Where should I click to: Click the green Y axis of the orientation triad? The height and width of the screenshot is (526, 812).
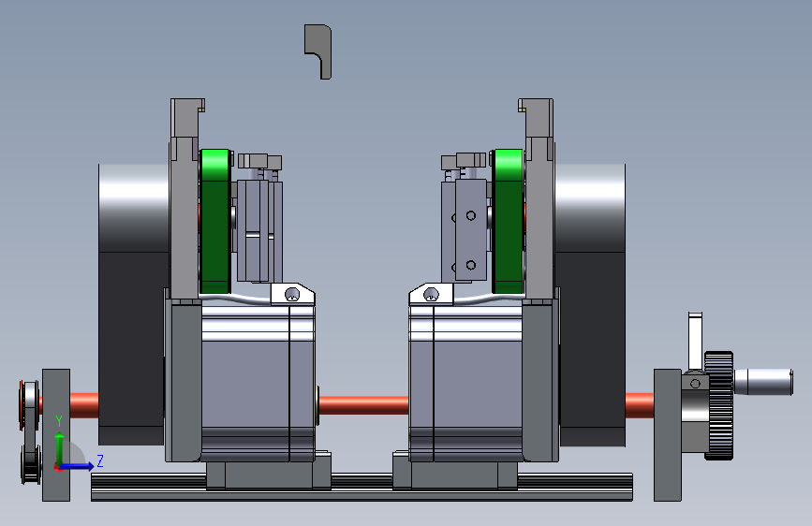(x=59, y=448)
